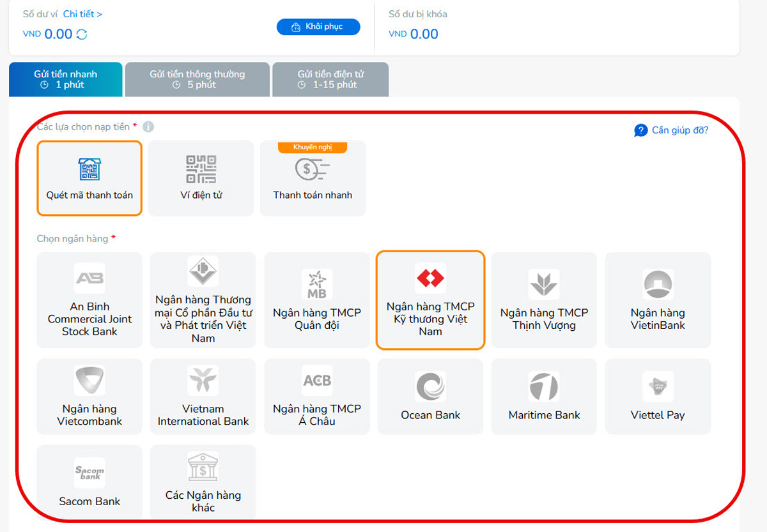Image resolution: width=767 pixels, height=532 pixels.
Task: Choose Ví điện tử payment option
Action: 201,178
